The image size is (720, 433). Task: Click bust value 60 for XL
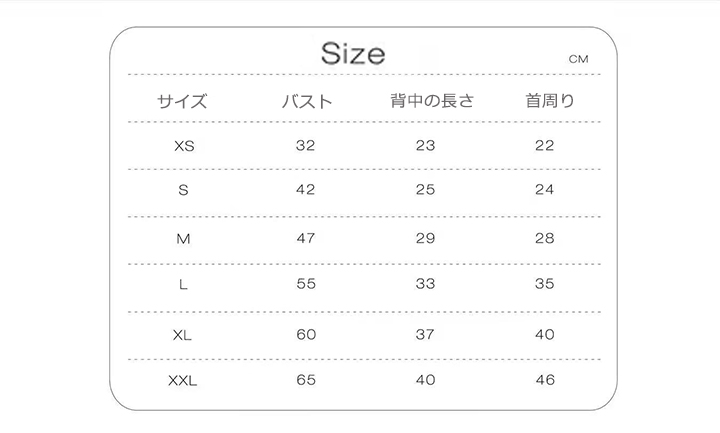click(x=306, y=335)
